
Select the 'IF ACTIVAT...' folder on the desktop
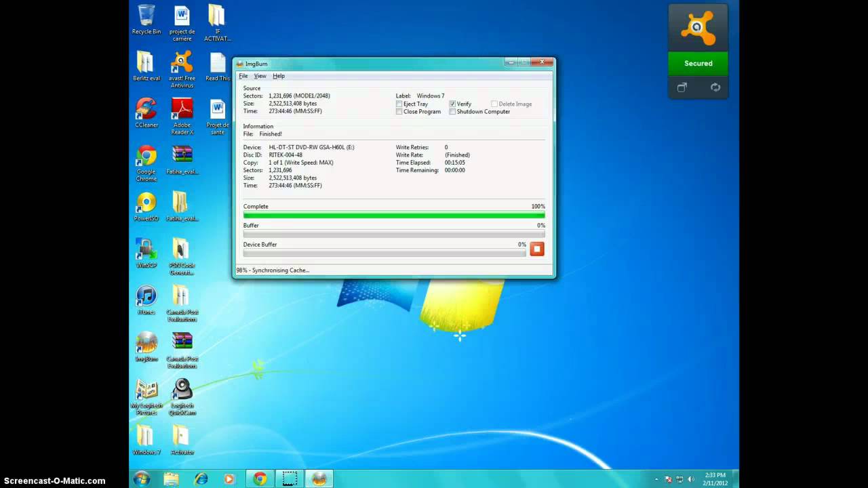click(217, 23)
